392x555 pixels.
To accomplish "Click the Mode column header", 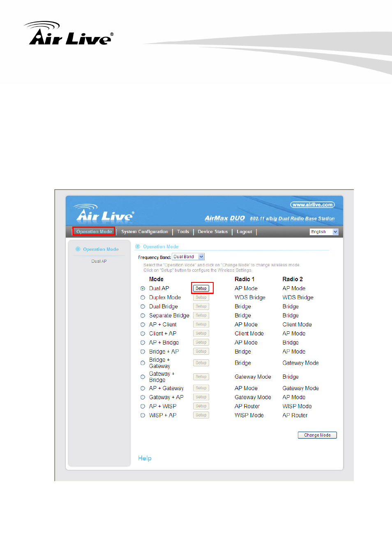I will point(156,280).
